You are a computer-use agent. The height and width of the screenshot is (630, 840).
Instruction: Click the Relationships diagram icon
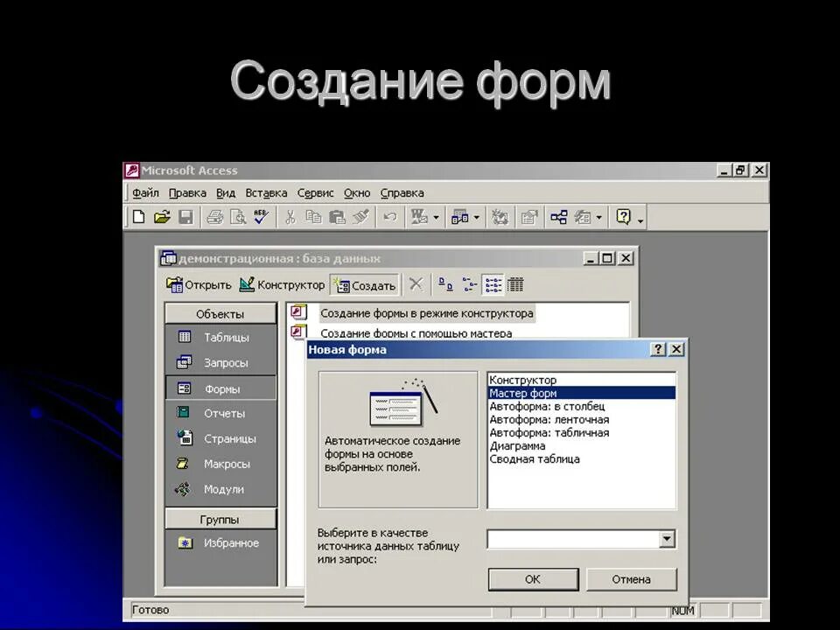click(x=558, y=217)
